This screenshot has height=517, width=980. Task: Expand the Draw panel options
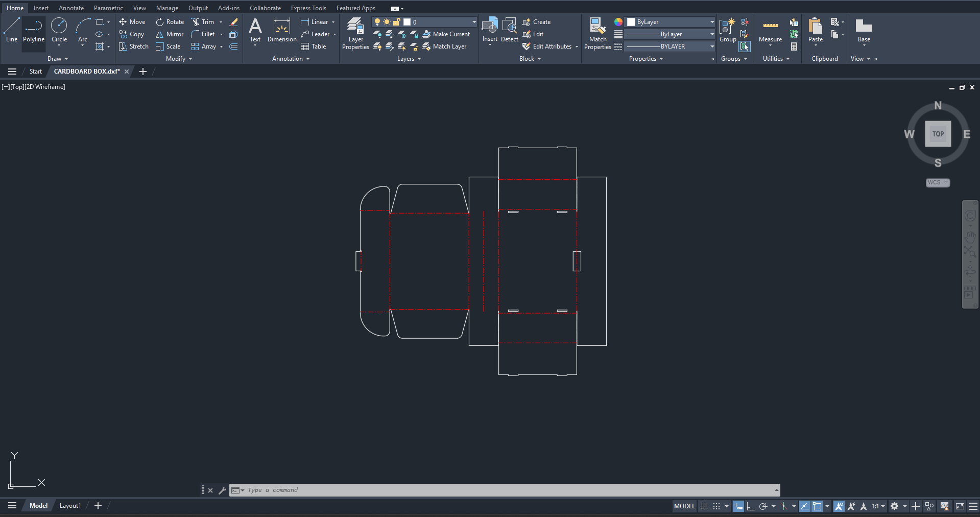58,59
